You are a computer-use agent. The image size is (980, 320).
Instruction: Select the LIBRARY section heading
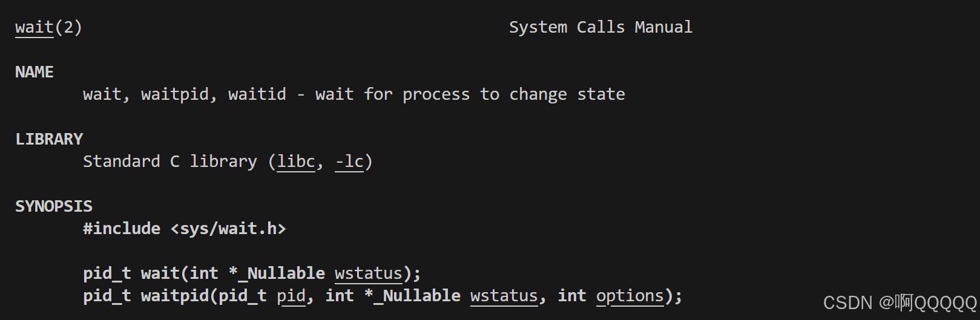tap(49, 139)
